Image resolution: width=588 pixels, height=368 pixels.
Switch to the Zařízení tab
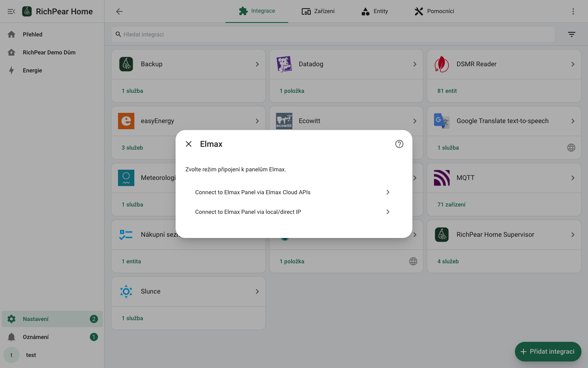pos(318,11)
